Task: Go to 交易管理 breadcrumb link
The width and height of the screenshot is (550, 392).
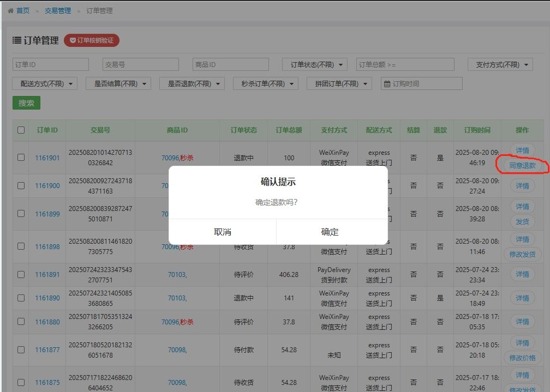Action: coord(58,11)
